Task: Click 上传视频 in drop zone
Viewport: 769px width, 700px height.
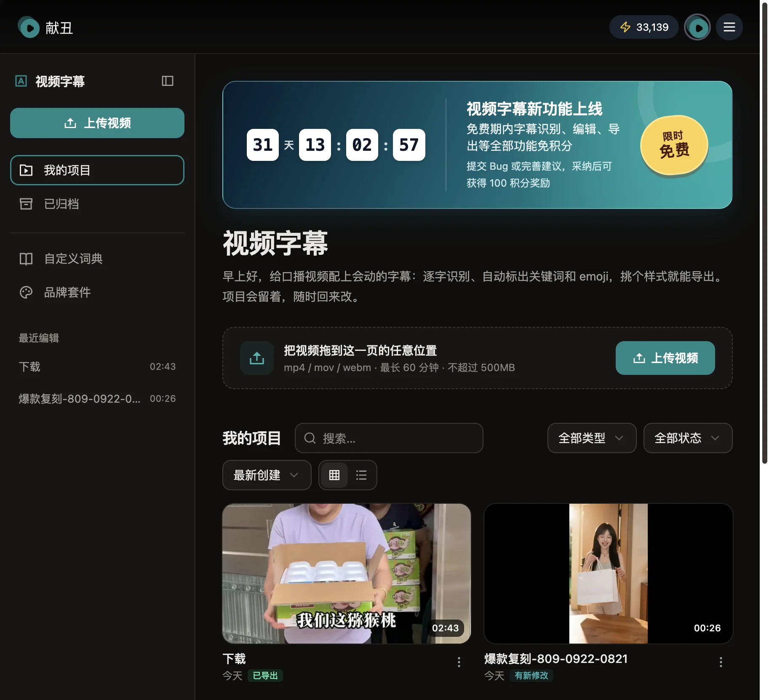Action: tap(665, 358)
